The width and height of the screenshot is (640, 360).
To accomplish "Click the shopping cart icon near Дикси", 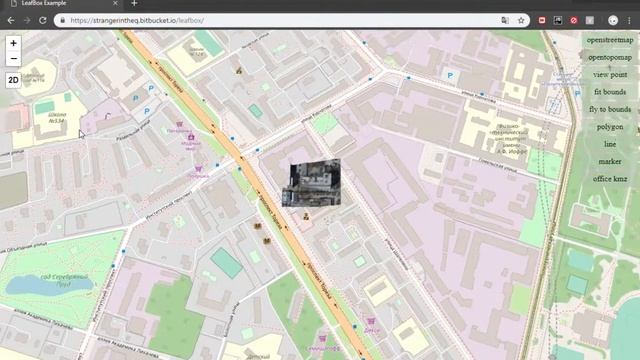I will point(371,321).
